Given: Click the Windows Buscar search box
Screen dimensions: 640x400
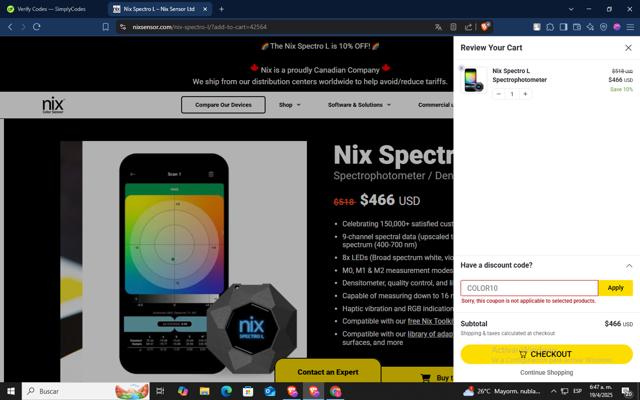Looking at the screenshot, I should [x=86, y=391].
